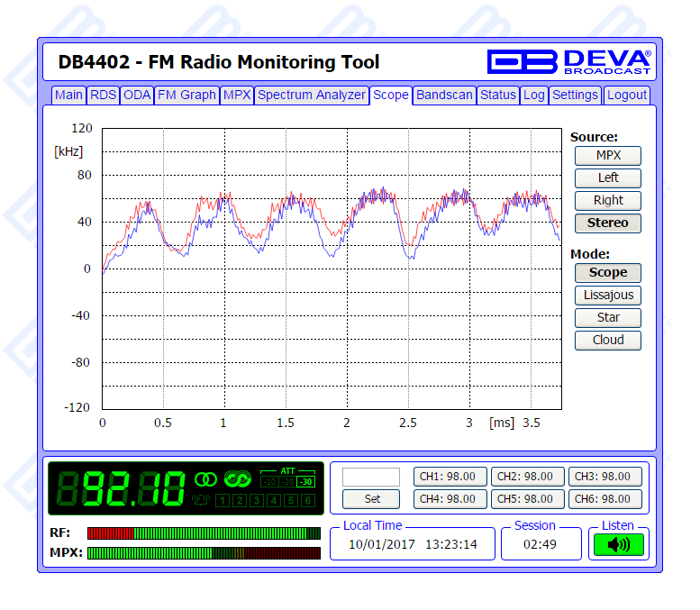
Task: Click the RDS indicator icon on display
Action: pos(238,478)
